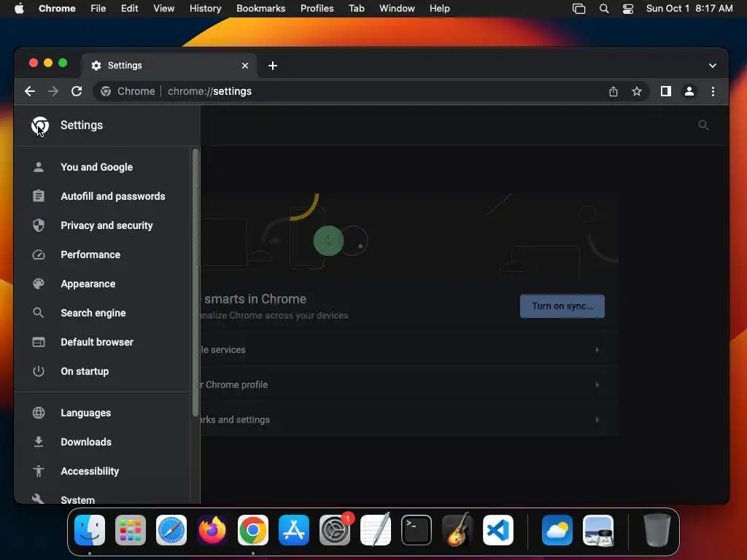Click the Chrome logo beside Settings title
The height and width of the screenshot is (560, 747).
coord(40,125)
